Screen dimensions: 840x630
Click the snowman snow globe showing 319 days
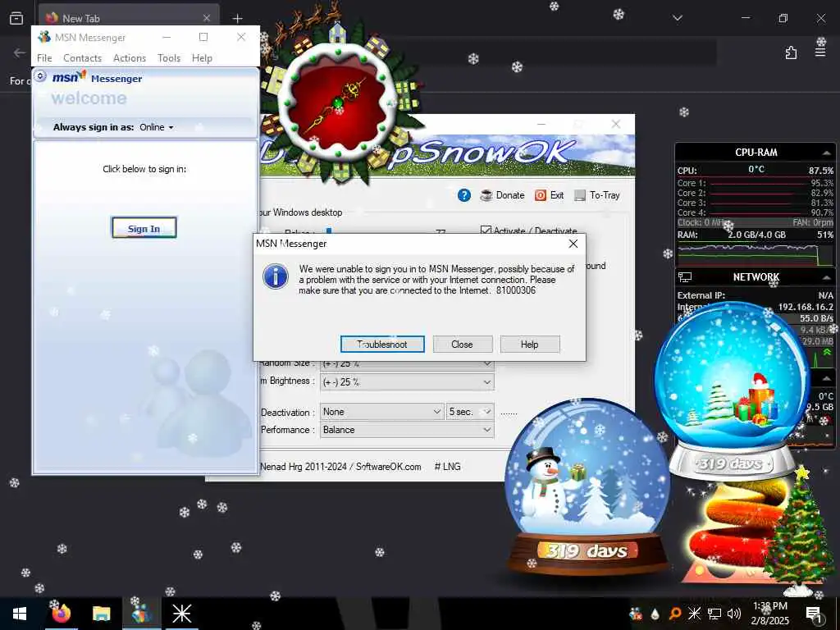587,486
